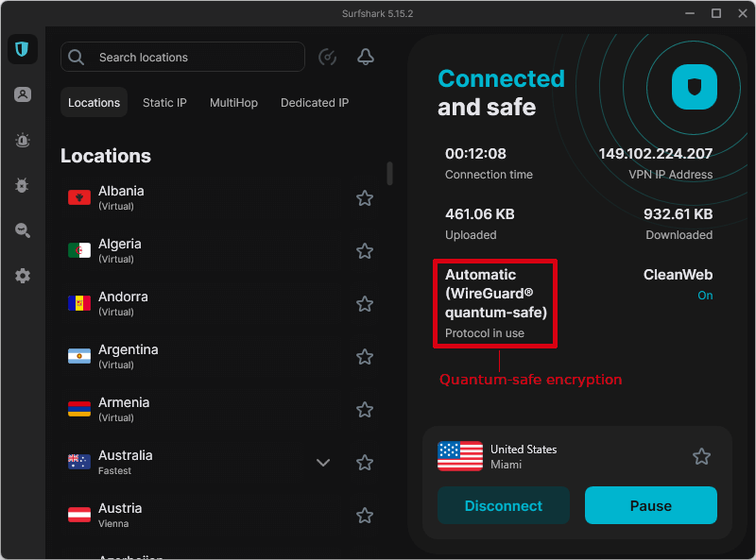Close the Surfshark window
The image size is (756, 560).
tap(743, 13)
